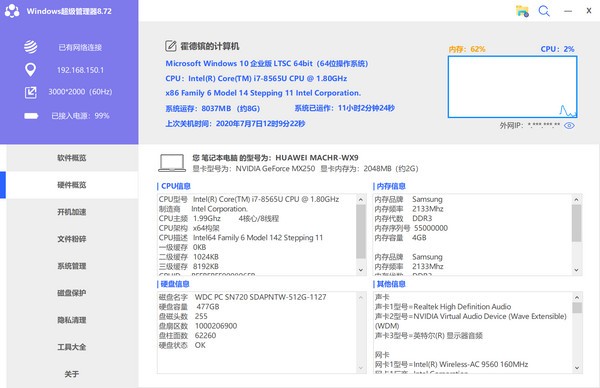Click the 三级缓存 8192KB row

[x=188, y=266]
